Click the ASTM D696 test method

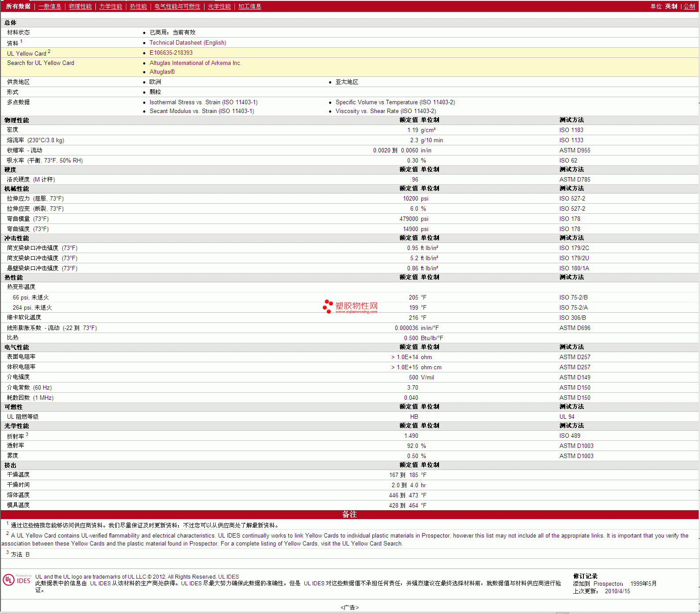575,328
